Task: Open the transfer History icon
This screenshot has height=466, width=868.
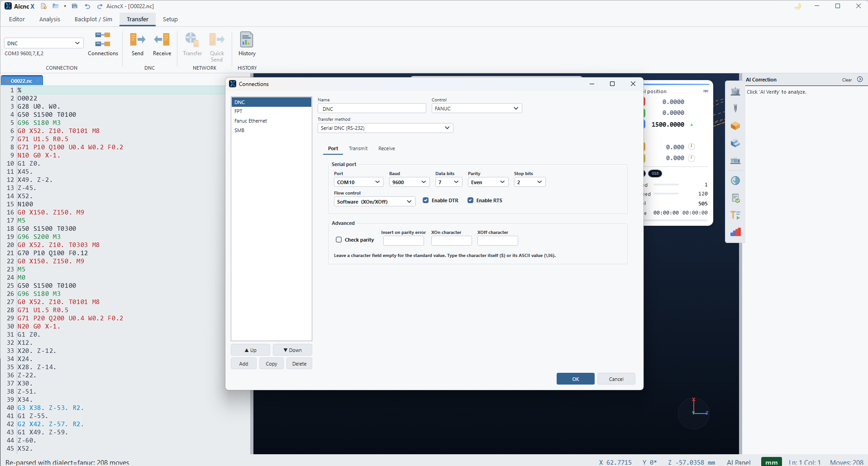Action: (247, 44)
